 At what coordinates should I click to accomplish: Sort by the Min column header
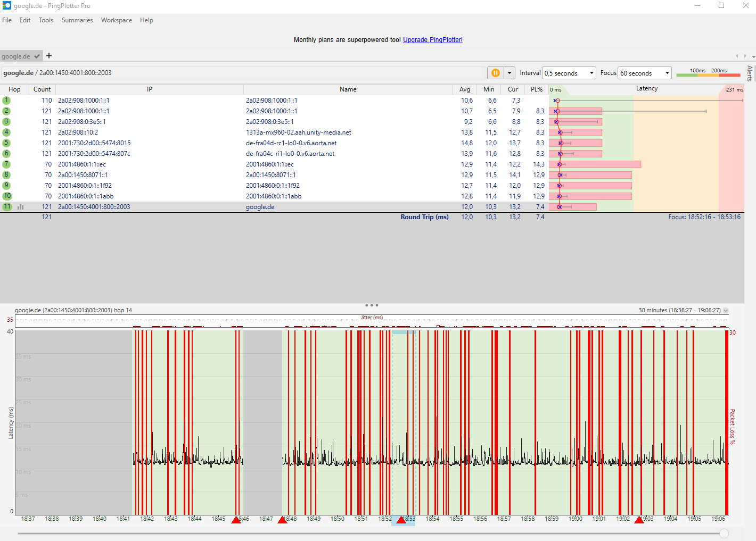pos(489,89)
